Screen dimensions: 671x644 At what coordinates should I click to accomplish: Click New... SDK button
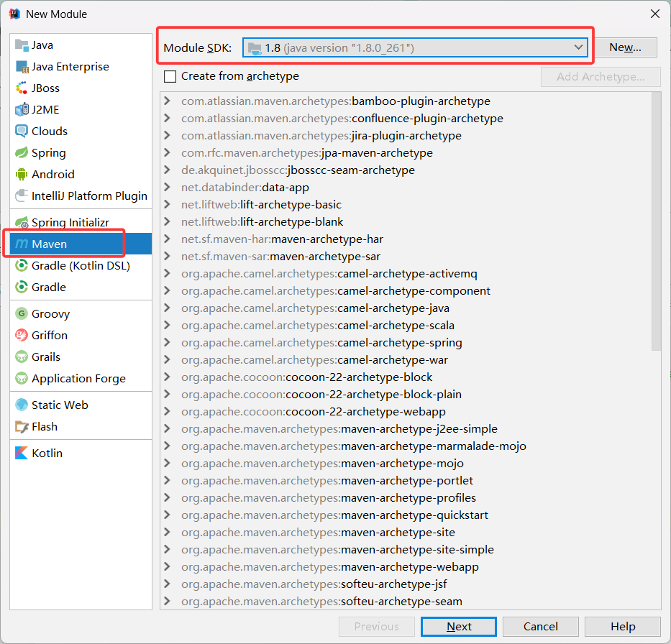625,47
